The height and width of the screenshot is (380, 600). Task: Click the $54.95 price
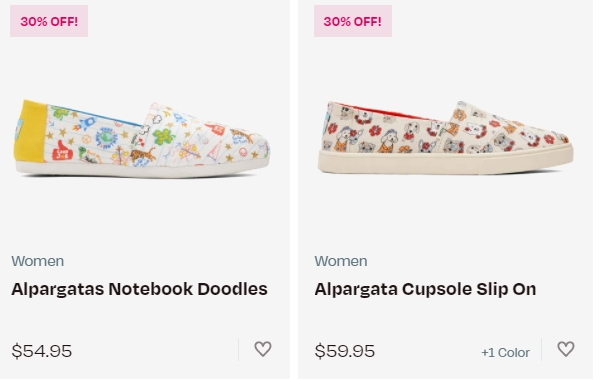42,351
